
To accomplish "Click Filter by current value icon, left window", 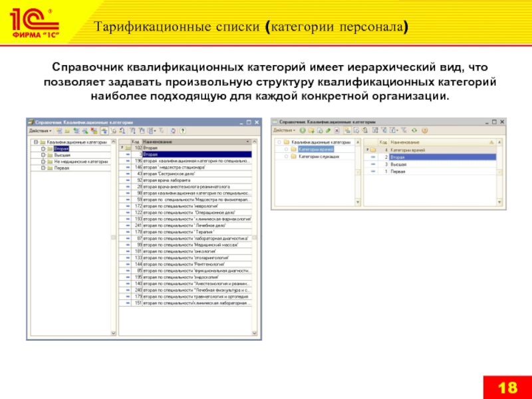I will (x=132, y=130).
